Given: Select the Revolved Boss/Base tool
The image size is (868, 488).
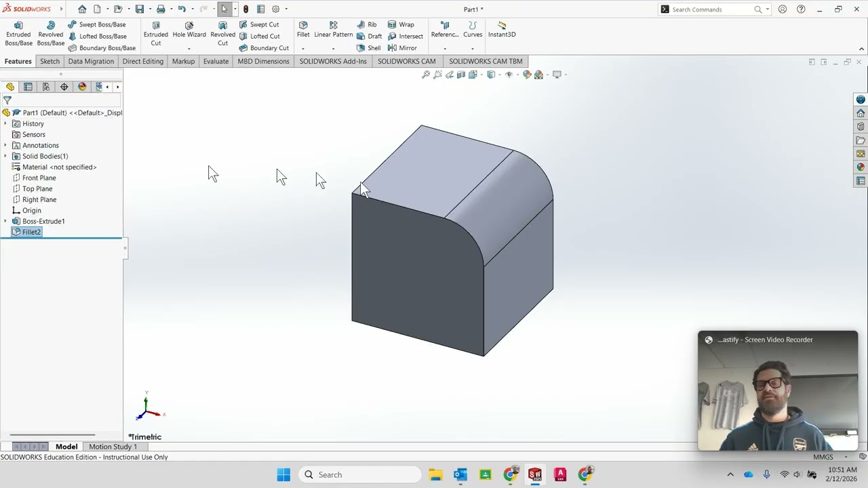Looking at the screenshot, I should click(50, 34).
